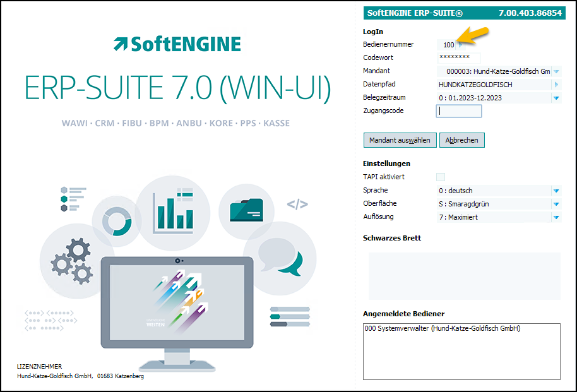This screenshot has width=577, height=392.
Task: Focus the Zugangscode input field
Action: [x=459, y=111]
